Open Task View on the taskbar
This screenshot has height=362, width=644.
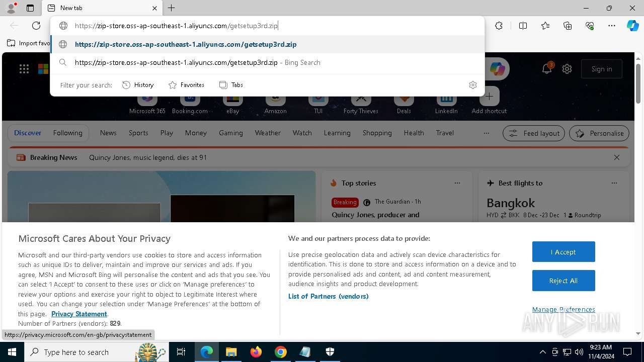(181, 352)
